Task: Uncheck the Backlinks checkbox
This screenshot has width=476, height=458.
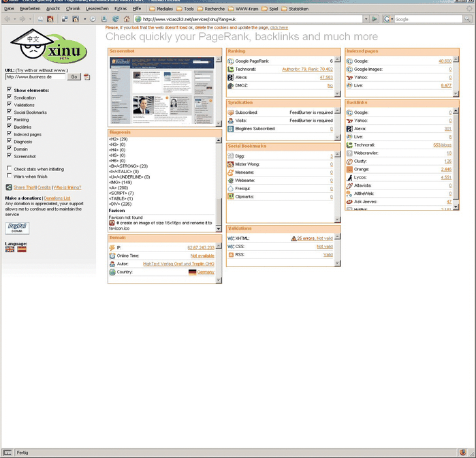Action: pos(9,126)
